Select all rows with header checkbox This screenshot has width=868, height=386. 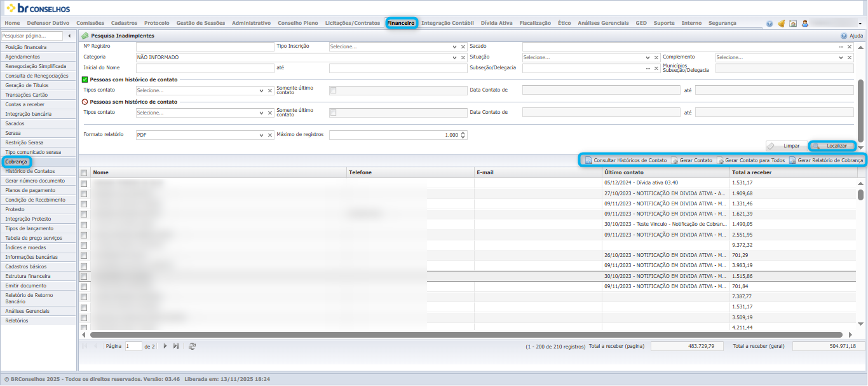[84, 172]
